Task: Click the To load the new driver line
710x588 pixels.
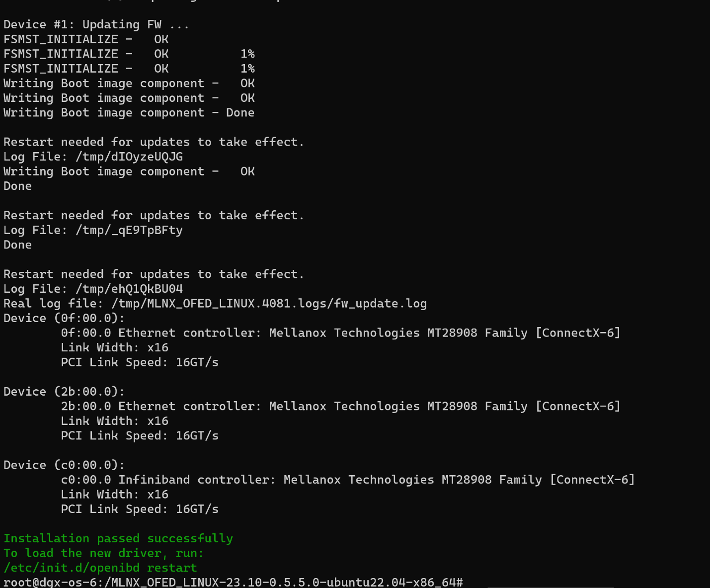Action: pyautogui.click(x=103, y=553)
